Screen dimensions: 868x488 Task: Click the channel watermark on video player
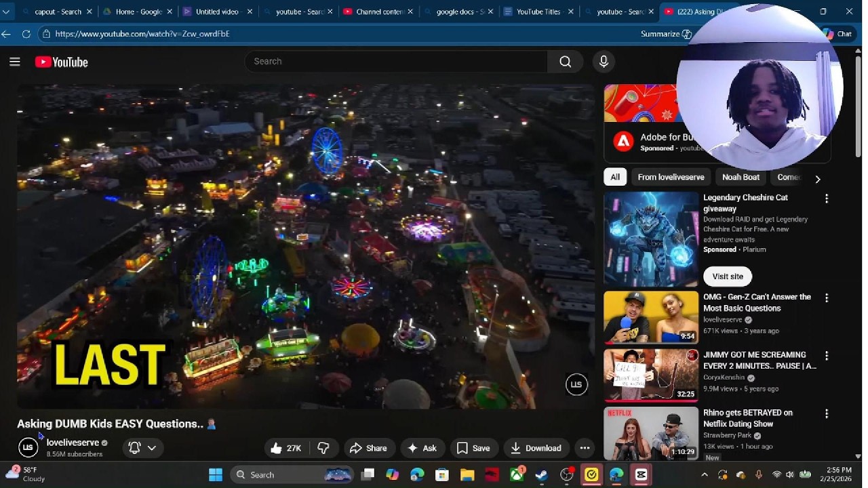[x=576, y=384]
